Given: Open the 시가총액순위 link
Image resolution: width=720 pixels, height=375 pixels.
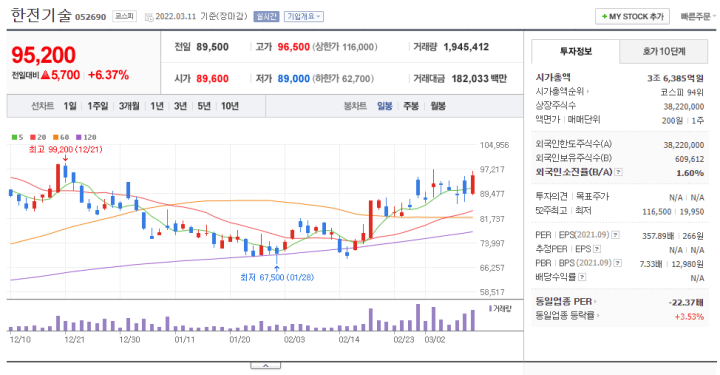Looking at the screenshot, I should (562, 91).
